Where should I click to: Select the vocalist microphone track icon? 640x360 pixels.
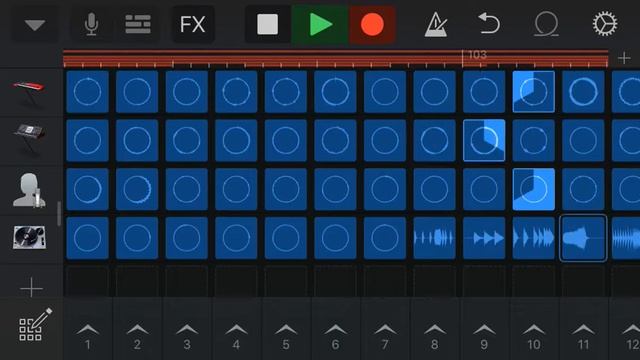click(x=29, y=189)
